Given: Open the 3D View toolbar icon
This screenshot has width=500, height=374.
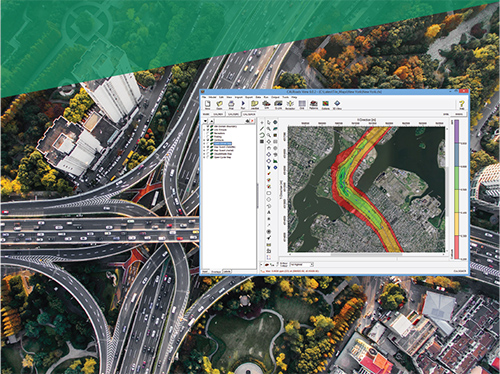Looking at the screenshot, I should click(337, 104).
